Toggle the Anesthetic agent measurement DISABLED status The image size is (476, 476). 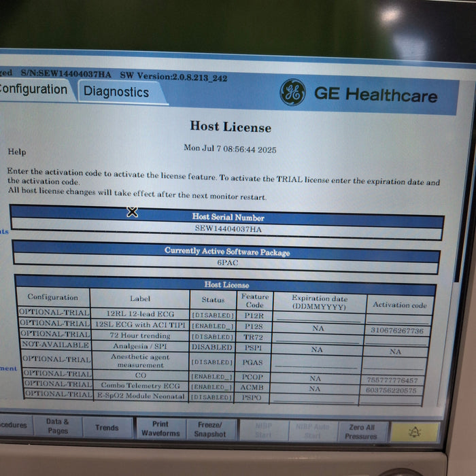[211, 362]
